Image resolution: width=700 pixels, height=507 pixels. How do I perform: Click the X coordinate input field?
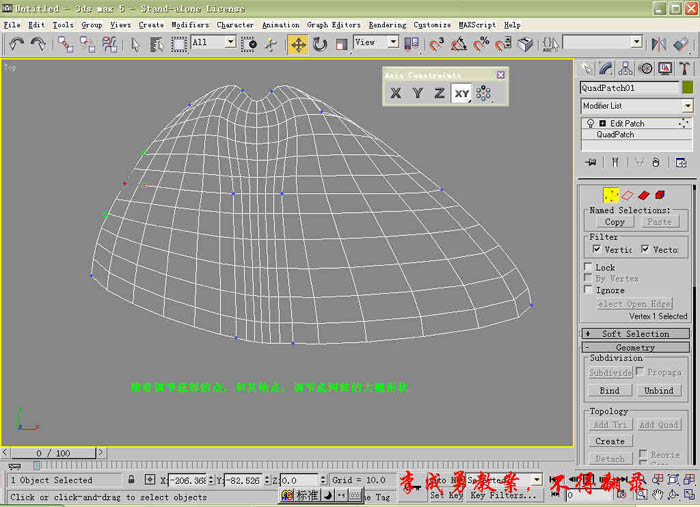click(x=189, y=480)
